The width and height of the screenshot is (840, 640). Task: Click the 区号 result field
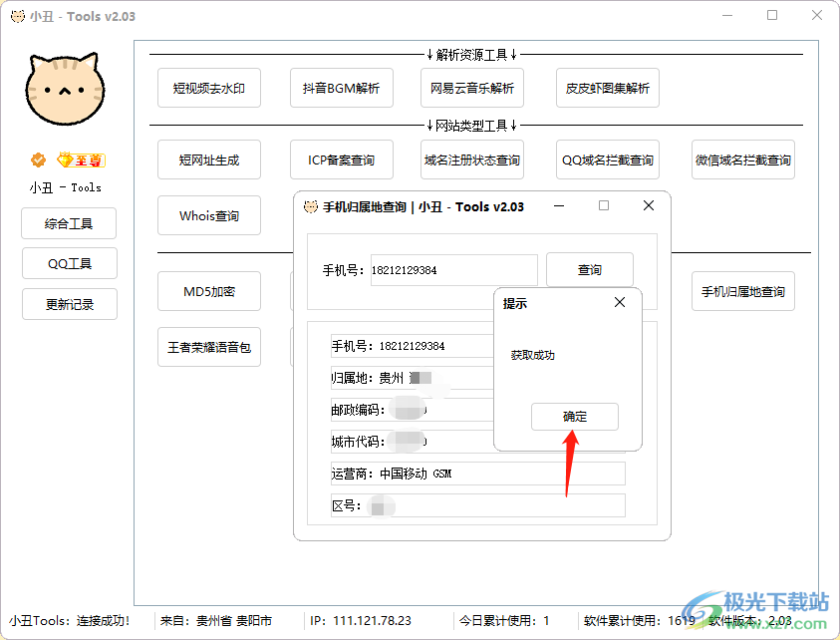tap(478, 505)
